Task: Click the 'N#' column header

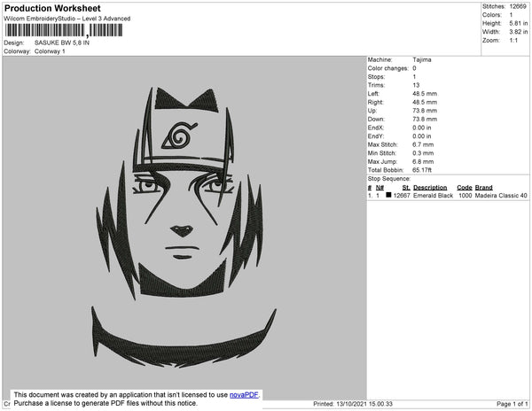Action: tap(379, 188)
